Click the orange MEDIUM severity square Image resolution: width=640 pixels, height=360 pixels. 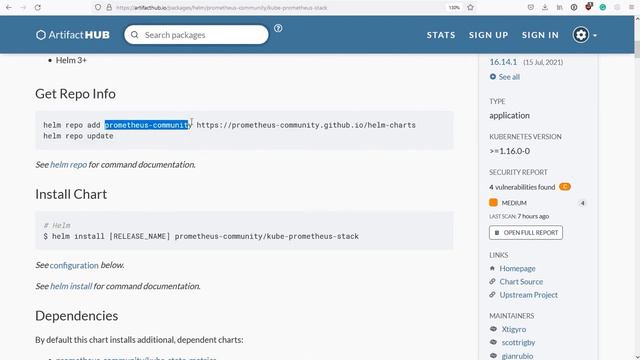(493, 202)
